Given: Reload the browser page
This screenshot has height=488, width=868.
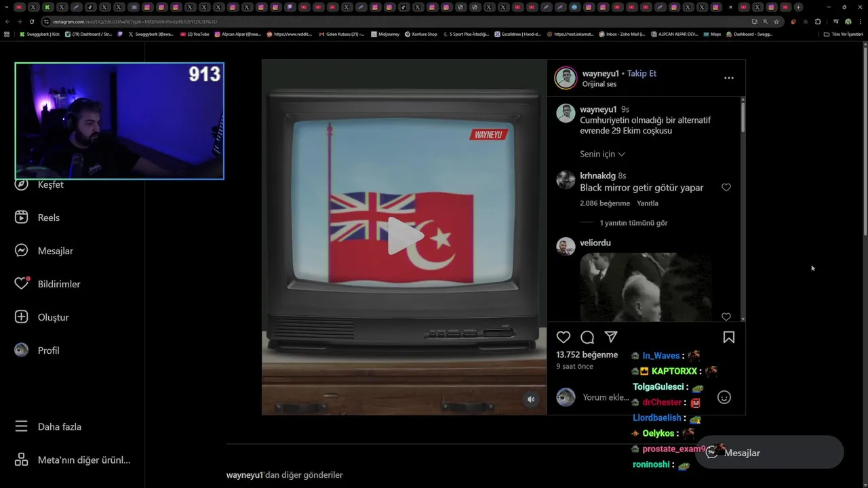Looking at the screenshot, I should pos(31,22).
